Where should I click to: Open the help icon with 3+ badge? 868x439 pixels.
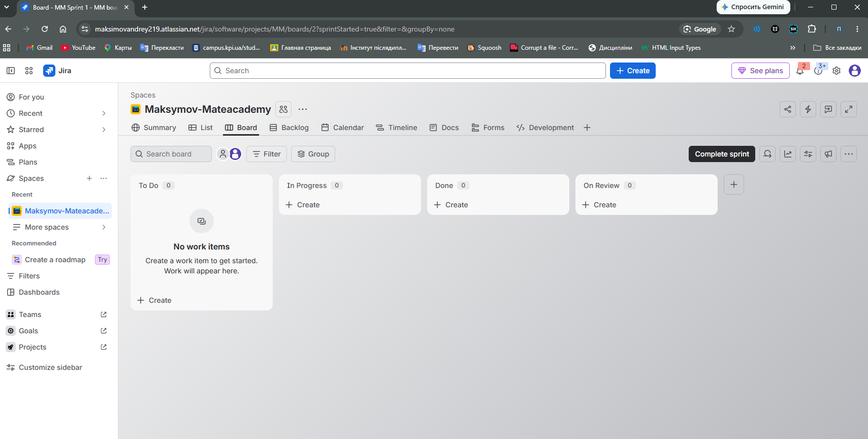(818, 71)
